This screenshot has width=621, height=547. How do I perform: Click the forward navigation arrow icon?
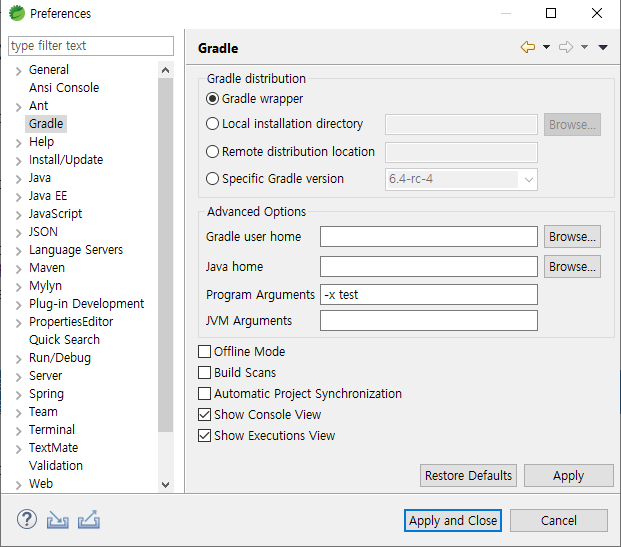coord(566,47)
